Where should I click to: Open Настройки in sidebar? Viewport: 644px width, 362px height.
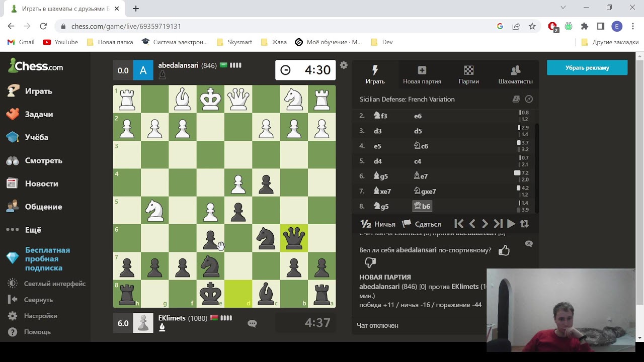(x=33, y=316)
